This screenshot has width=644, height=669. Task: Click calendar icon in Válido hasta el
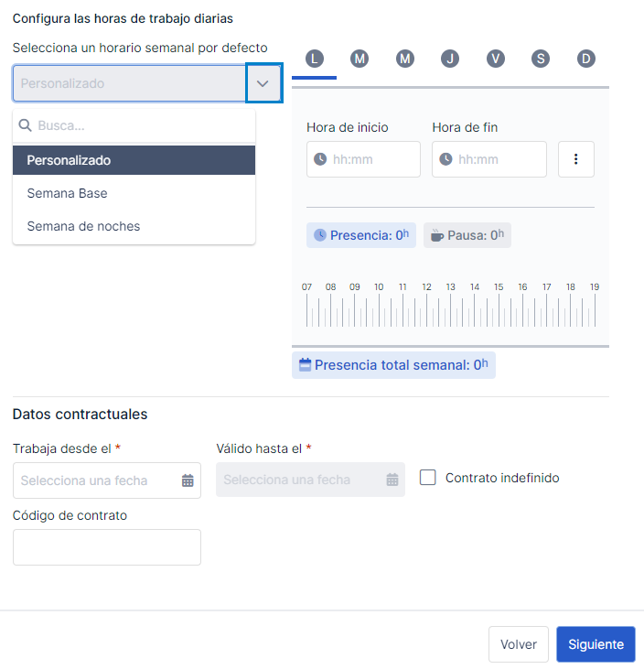tap(392, 480)
